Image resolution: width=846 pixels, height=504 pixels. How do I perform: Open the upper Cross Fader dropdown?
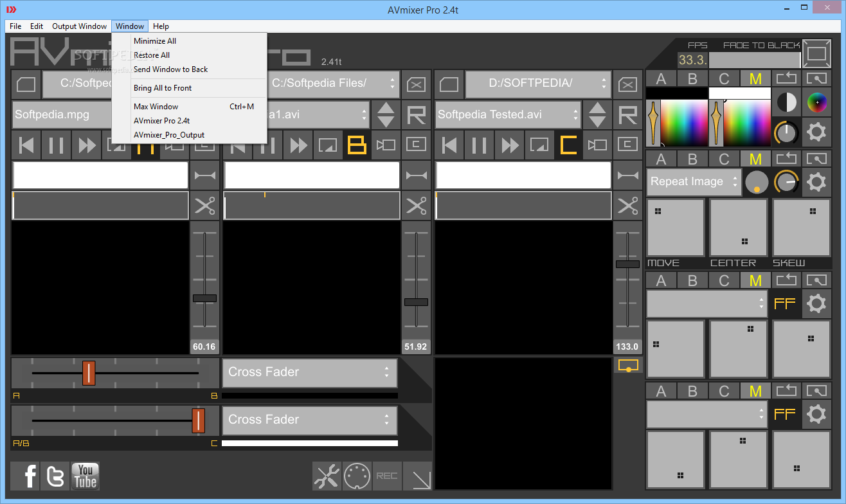tap(310, 372)
